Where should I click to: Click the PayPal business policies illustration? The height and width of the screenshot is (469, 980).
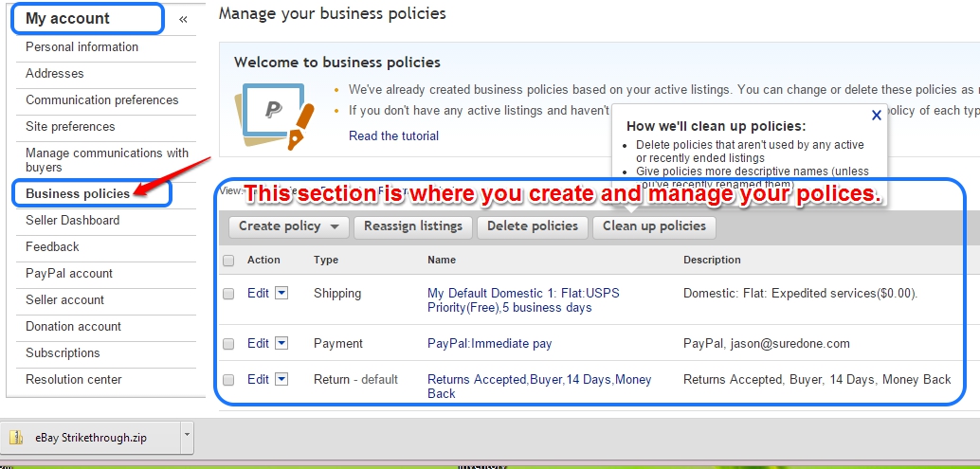pos(274,117)
